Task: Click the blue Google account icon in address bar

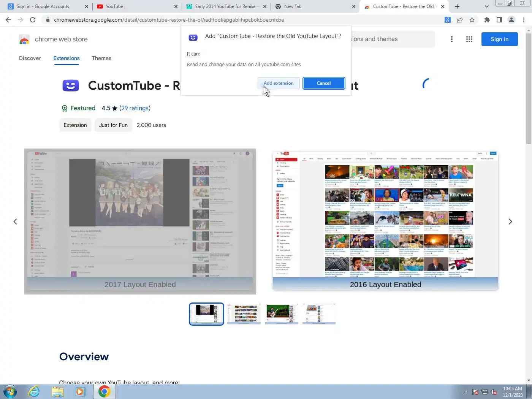Action: tap(448, 20)
